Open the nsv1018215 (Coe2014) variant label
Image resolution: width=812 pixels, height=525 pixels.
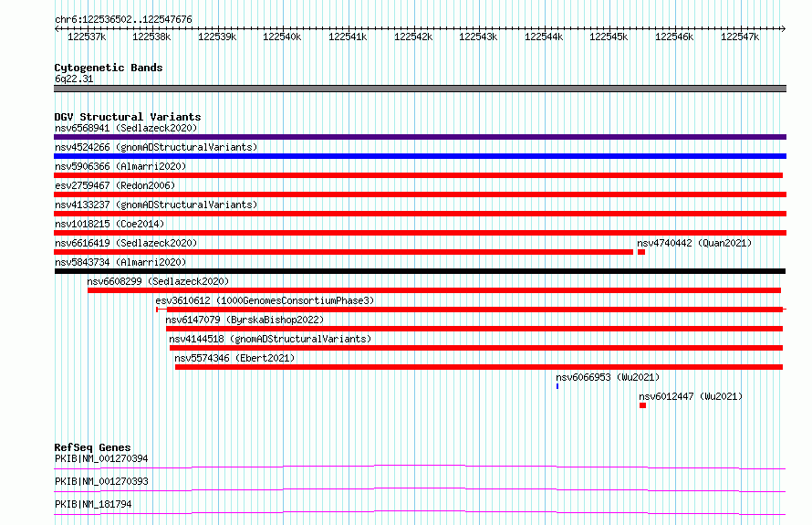(109, 224)
